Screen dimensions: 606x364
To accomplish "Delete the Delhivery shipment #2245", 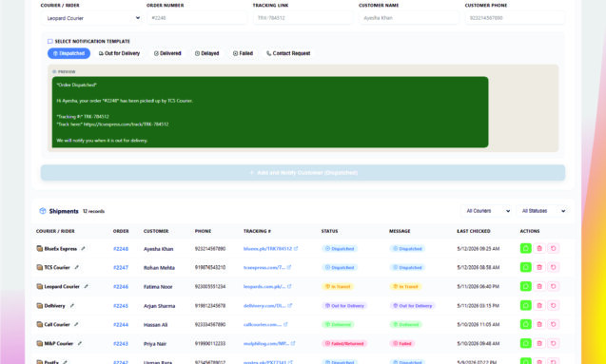I will tap(539, 305).
